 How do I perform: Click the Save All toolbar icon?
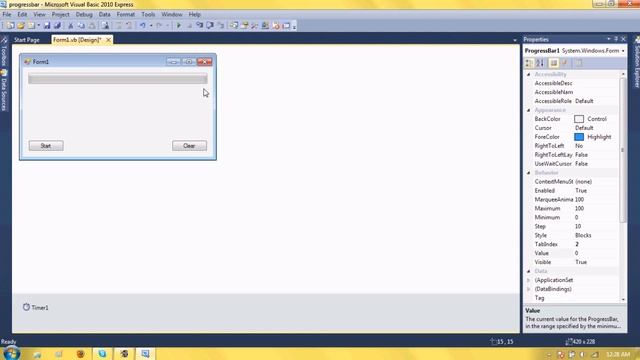[x=57, y=26]
